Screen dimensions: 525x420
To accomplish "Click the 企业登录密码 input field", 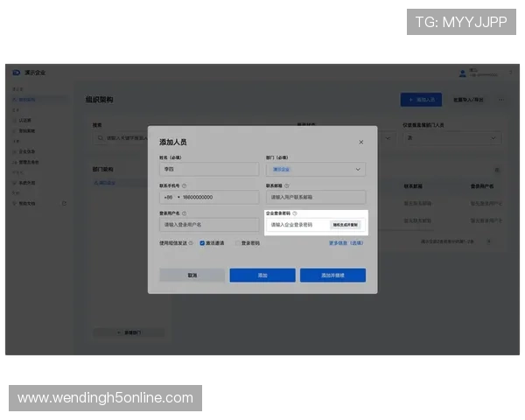I will [x=296, y=225].
